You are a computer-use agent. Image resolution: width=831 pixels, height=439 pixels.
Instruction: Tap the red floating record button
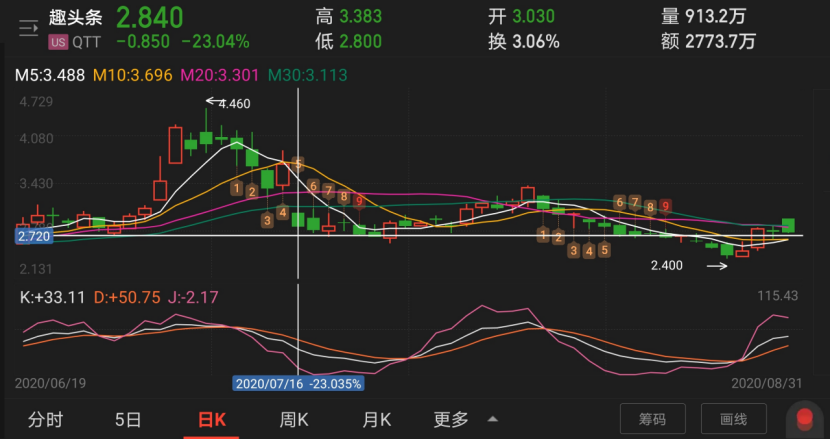point(805,418)
